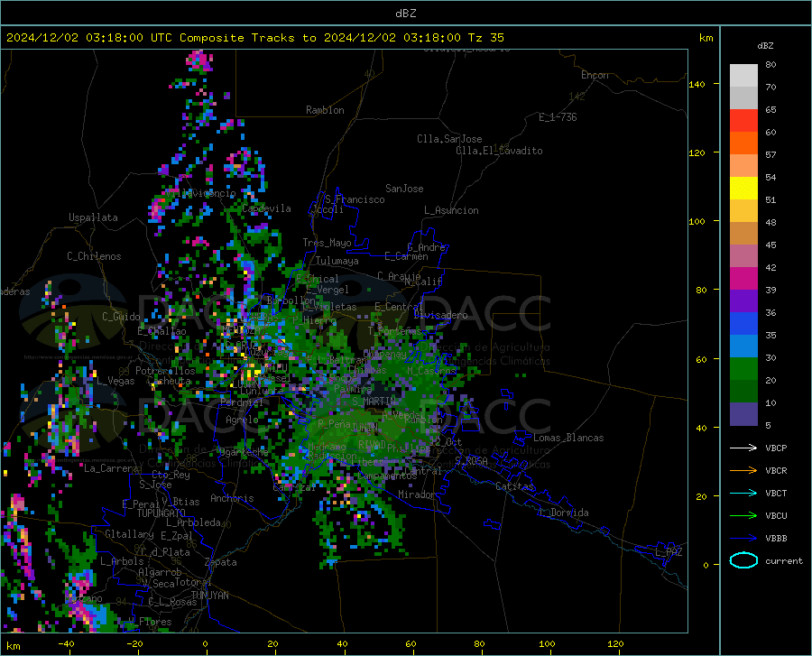Click the 'Anchoris' map label
Viewport: 812px width, 656px height.
pos(232,498)
